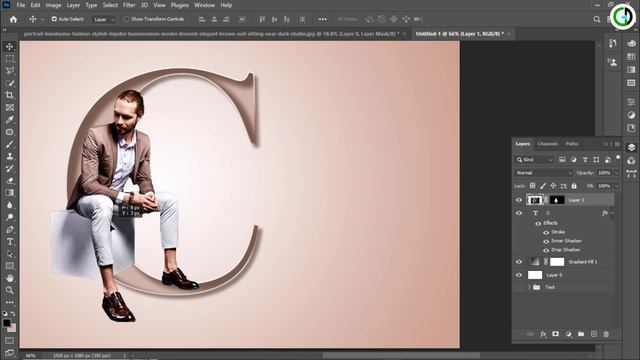Expand the Text group folder
The height and width of the screenshot is (360, 640).
click(x=529, y=287)
